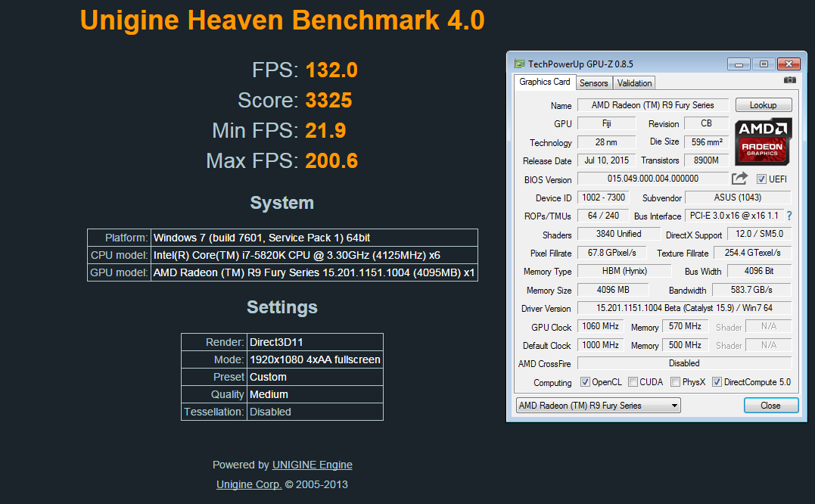Click the BIOS export share icon
This screenshot has height=504, width=815.
(739, 179)
